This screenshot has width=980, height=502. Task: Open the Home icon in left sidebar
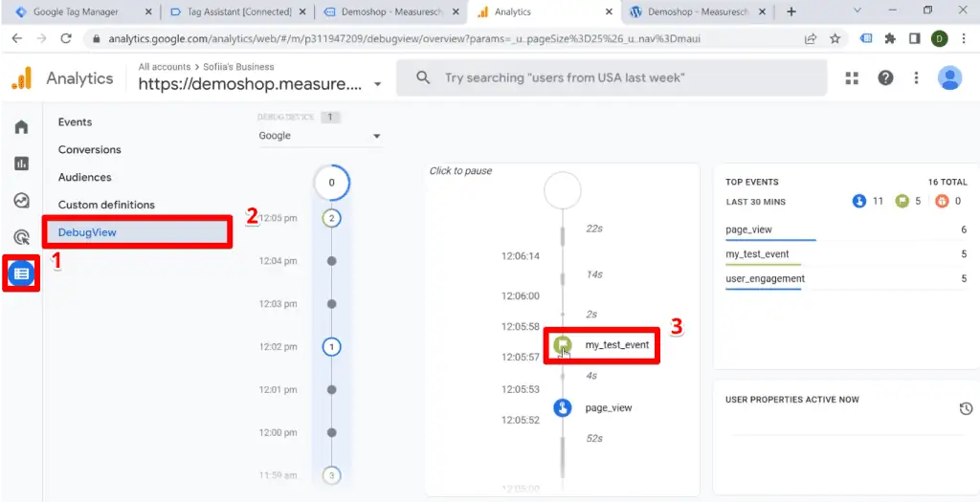[21, 127]
